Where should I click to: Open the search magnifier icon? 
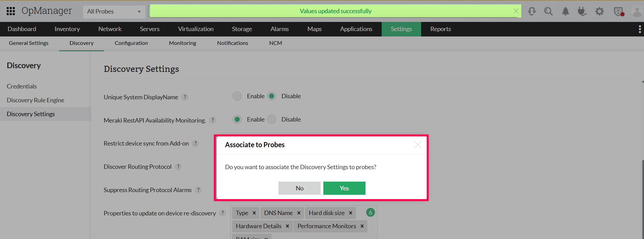pyautogui.click(x=549, y=11)
